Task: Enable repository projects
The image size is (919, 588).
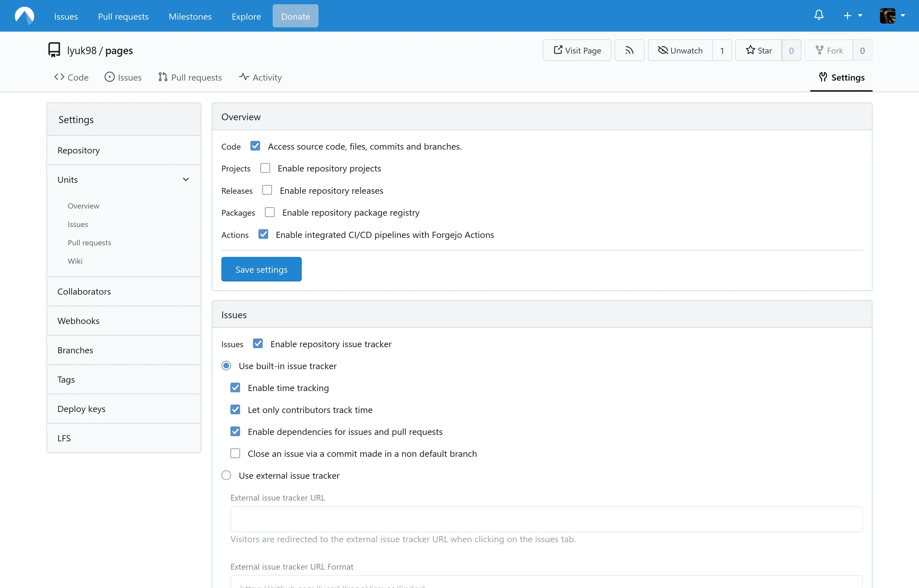Action: click(265, 168)
